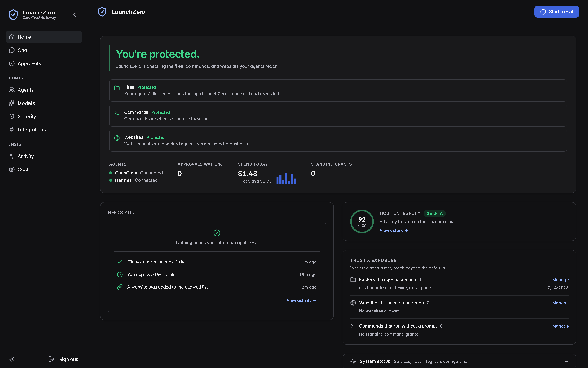Select the Commands Protected row

point(338,116)
